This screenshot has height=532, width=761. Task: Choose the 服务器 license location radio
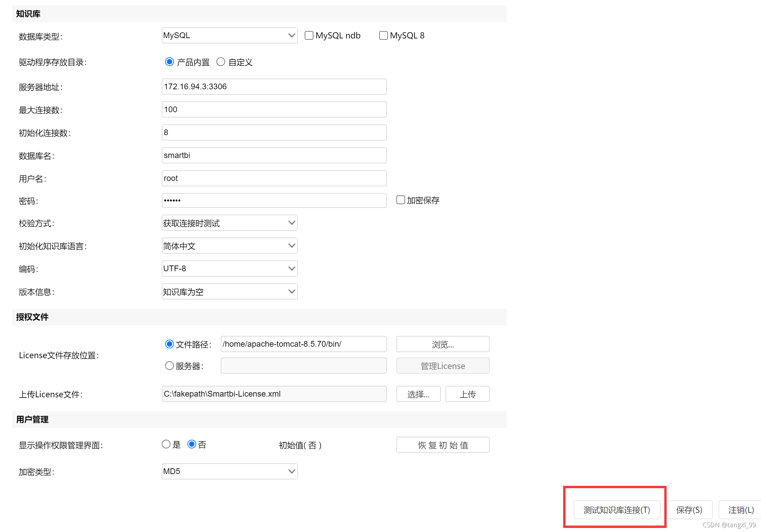[x=169, y=366]
